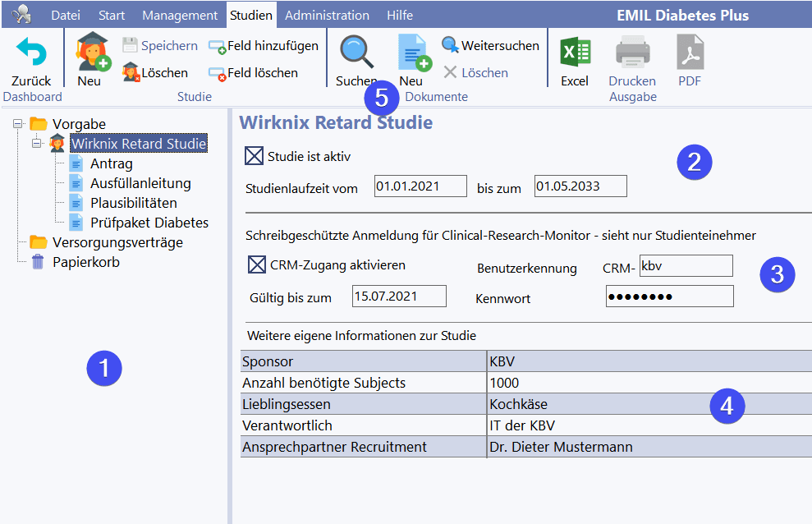Image resolution: width=812 pixels, height=524 pixels.
Task: Create new document with Neu icon
Action: pyautogui.click(x=413, y=54)
